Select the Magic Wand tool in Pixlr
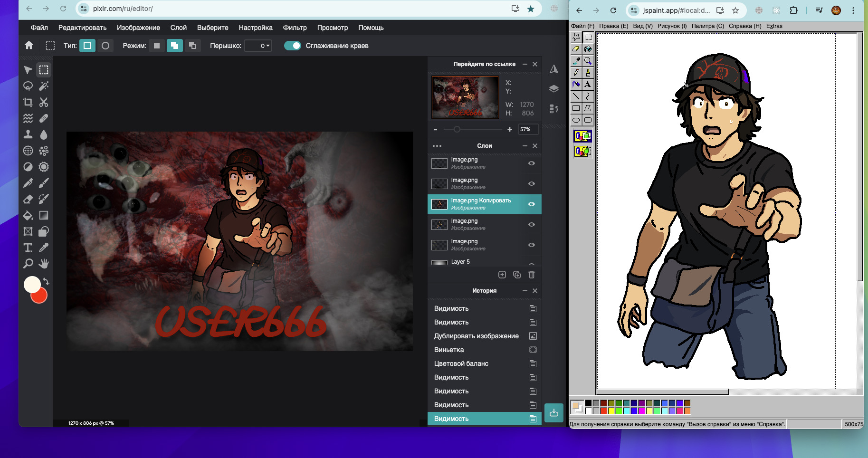Viewport: 868px width, 458px height. tap(44, 86)
